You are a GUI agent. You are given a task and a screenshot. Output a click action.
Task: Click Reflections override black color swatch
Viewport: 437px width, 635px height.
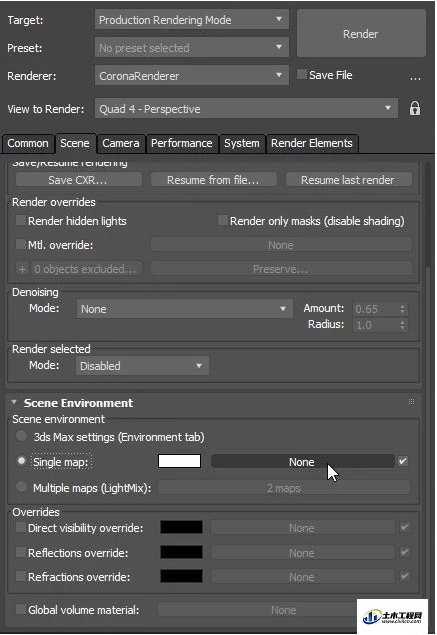tap(181, 552)
